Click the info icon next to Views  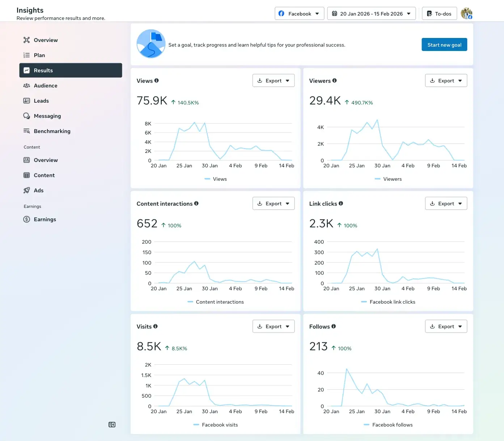[x=157, y=81]
